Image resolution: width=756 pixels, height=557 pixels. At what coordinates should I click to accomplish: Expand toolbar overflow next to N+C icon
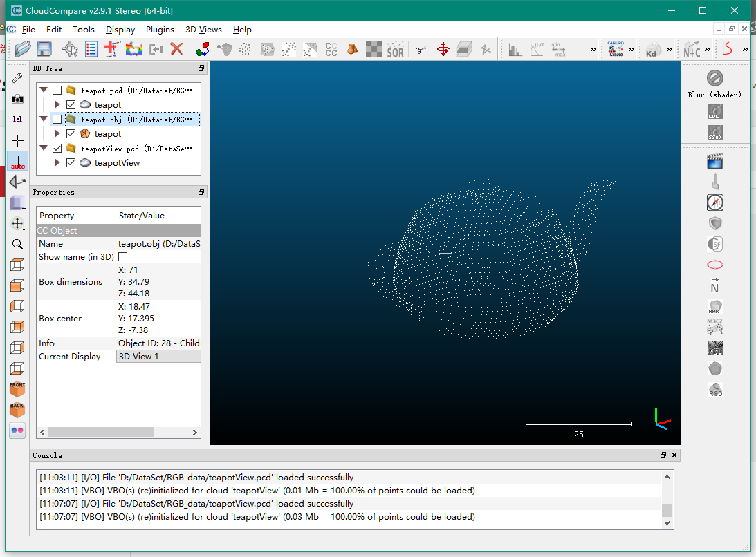(708, 49)
